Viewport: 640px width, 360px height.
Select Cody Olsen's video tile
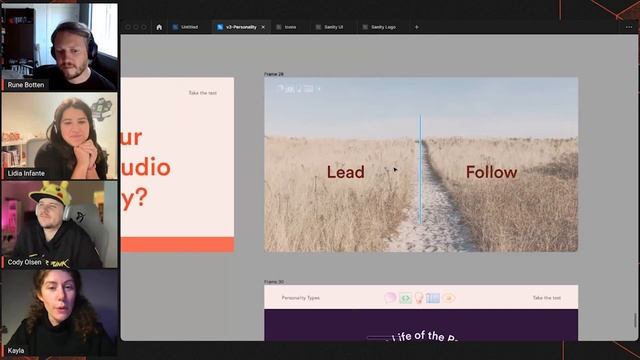coord(60,224)
